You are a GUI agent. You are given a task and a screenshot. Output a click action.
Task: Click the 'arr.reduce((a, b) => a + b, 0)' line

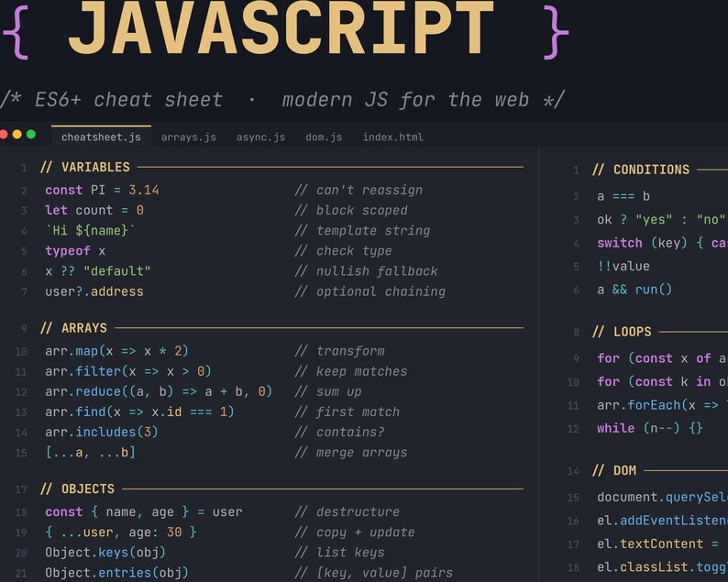pyautogui.click(x=159, y=391)
